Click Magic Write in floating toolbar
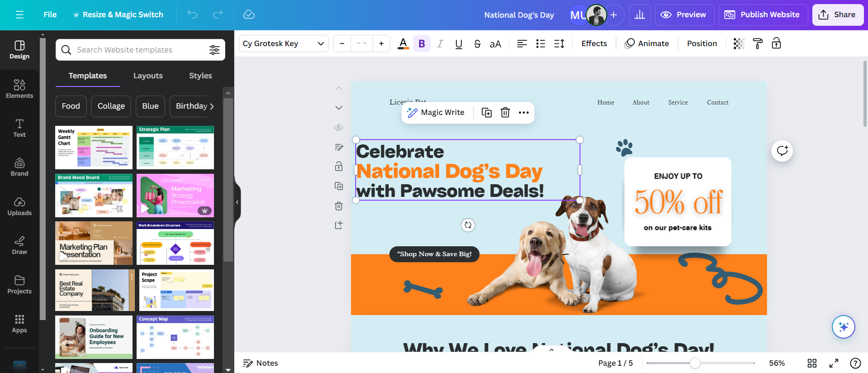 pyautogui.click(x=436, y=113)
